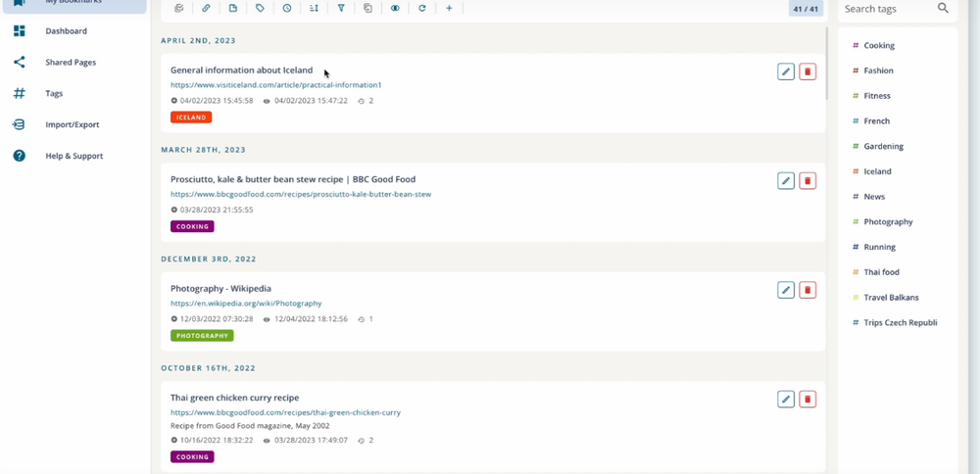This screenshot has width=980, height=474.
Task: Select the Fashion tag in tag list
Action: coord(878,71)
